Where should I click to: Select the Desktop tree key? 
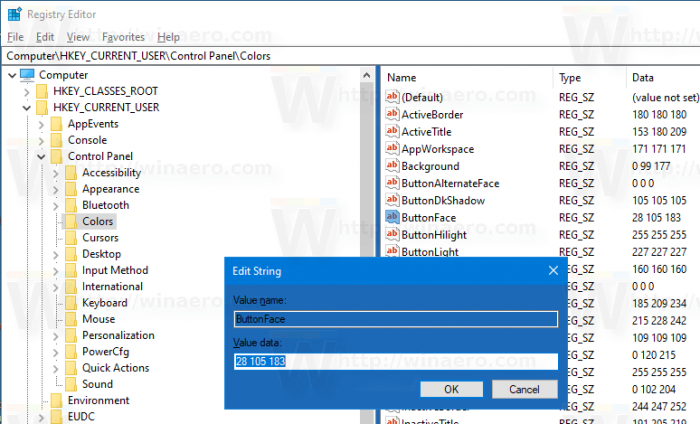(x=101, y=254)
